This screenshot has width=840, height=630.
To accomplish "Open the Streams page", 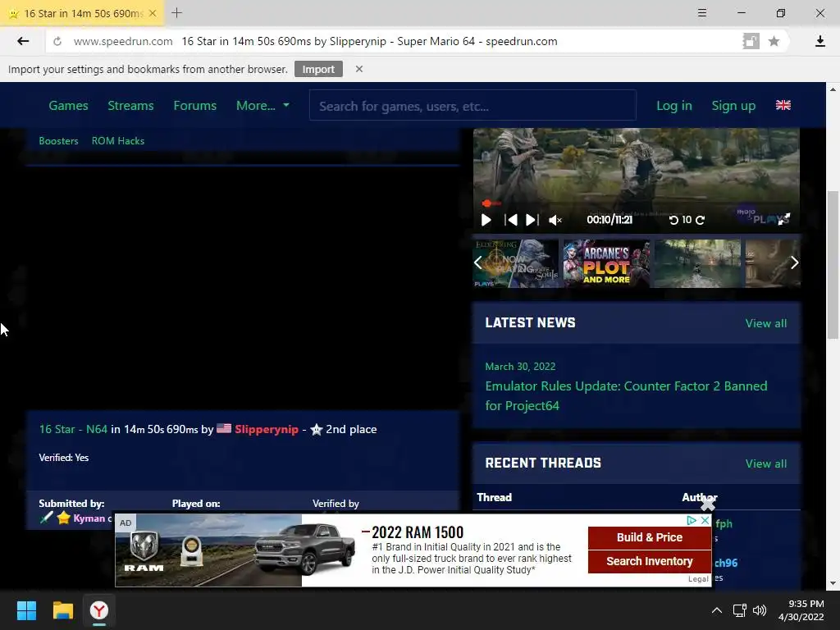I will click(x=130, y=106).
